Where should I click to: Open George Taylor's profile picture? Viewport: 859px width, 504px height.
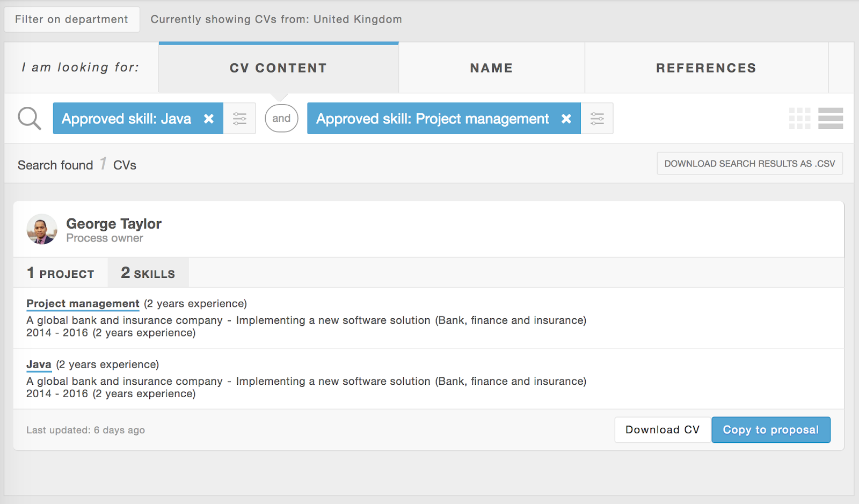(42, 229)
